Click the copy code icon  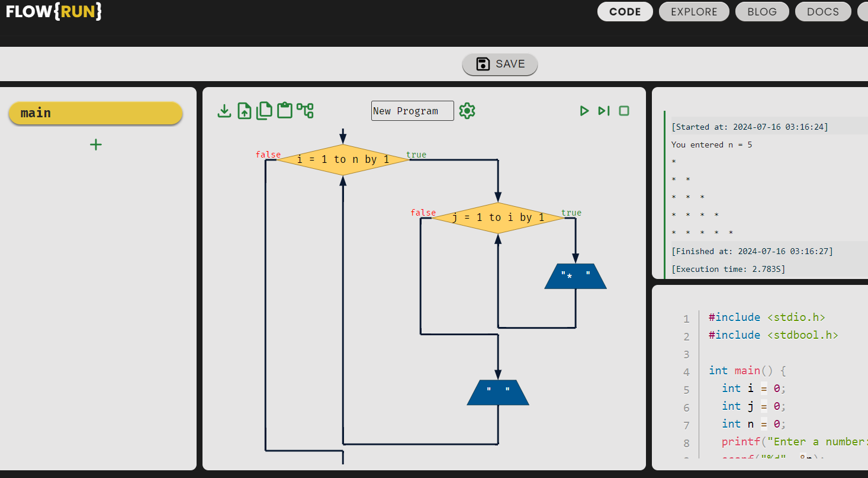coord(264,110)
